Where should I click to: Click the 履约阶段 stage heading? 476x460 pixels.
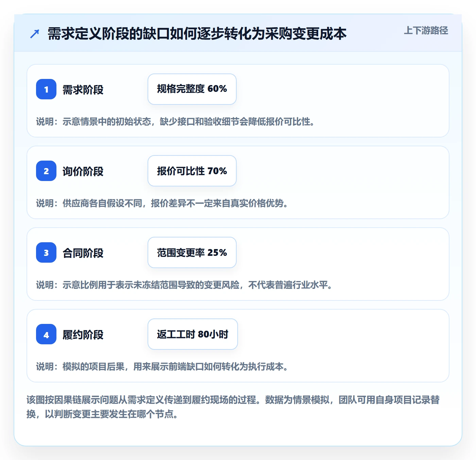pyautogui.click(x=83, y=335)
